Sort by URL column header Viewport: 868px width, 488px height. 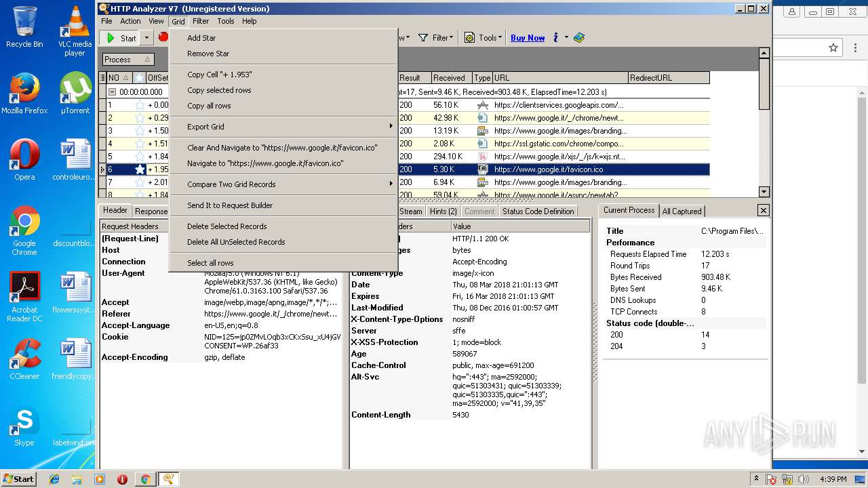tap(560, 78)
